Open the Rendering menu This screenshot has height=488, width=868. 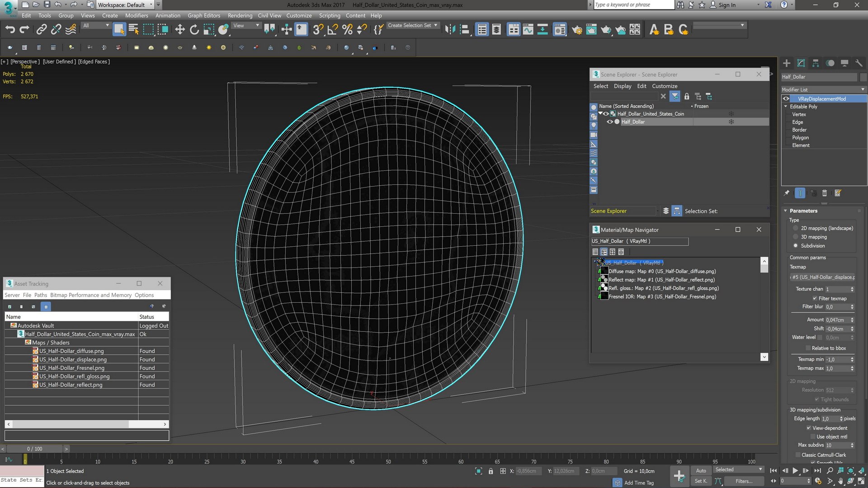pyautogui.click(x=240, y=15)
